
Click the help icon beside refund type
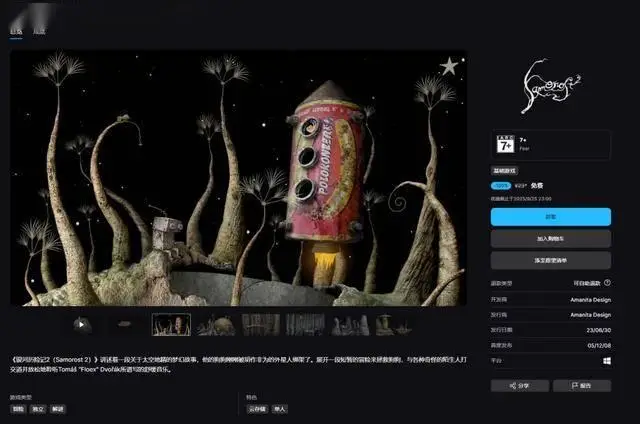click(x=607, y=283)
